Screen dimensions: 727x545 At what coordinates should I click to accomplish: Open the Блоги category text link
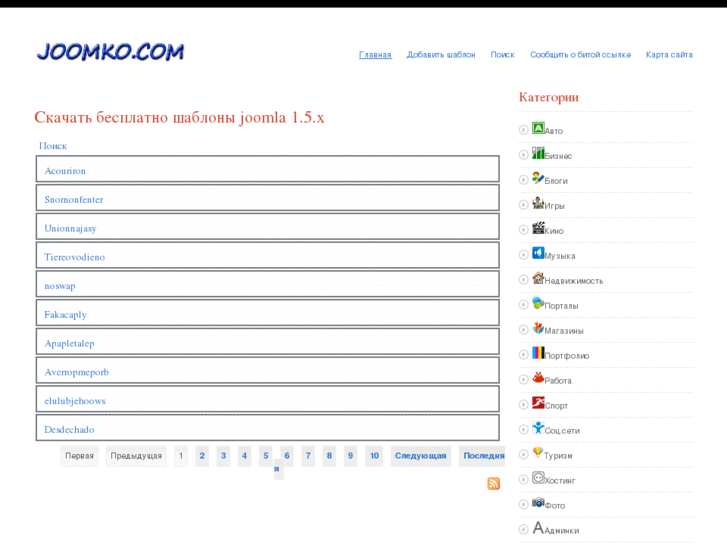pos(556,181)
